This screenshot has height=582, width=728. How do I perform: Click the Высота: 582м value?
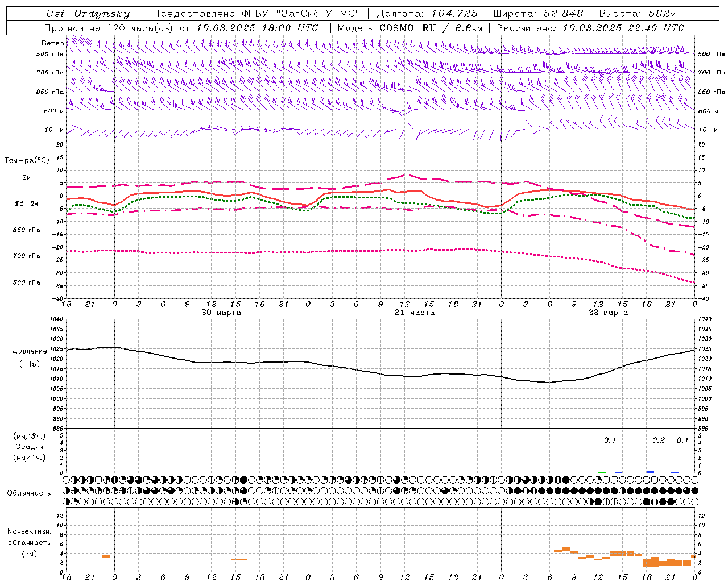tap(638, 14)
